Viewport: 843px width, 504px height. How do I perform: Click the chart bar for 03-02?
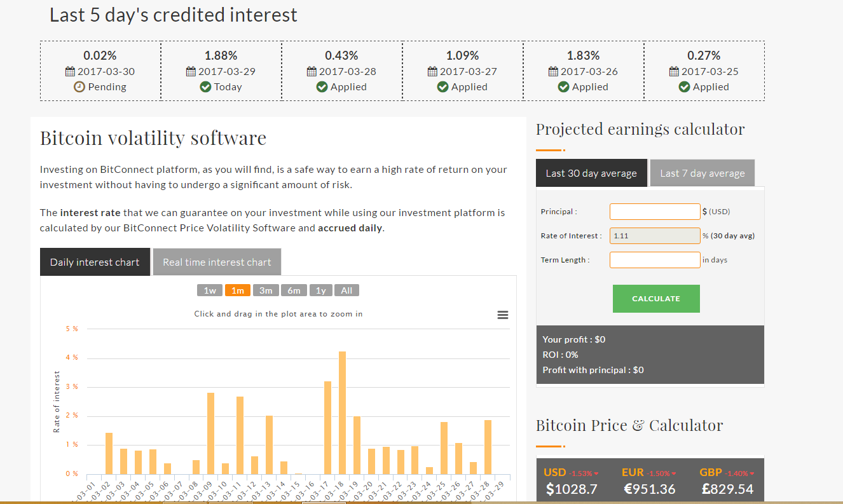(109, 453)
